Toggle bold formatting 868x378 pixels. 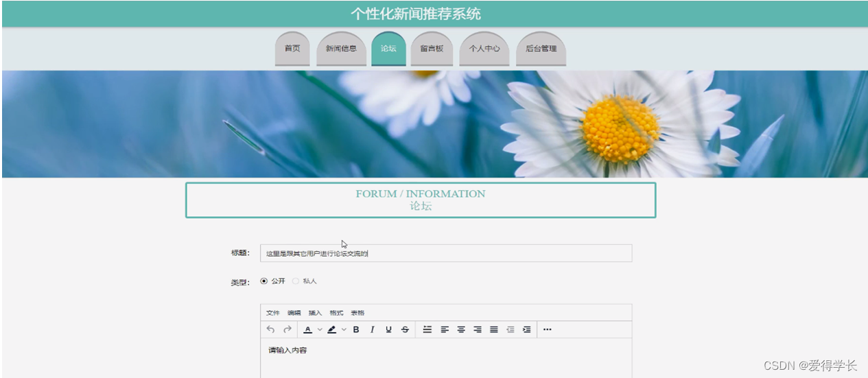point(356,329)
